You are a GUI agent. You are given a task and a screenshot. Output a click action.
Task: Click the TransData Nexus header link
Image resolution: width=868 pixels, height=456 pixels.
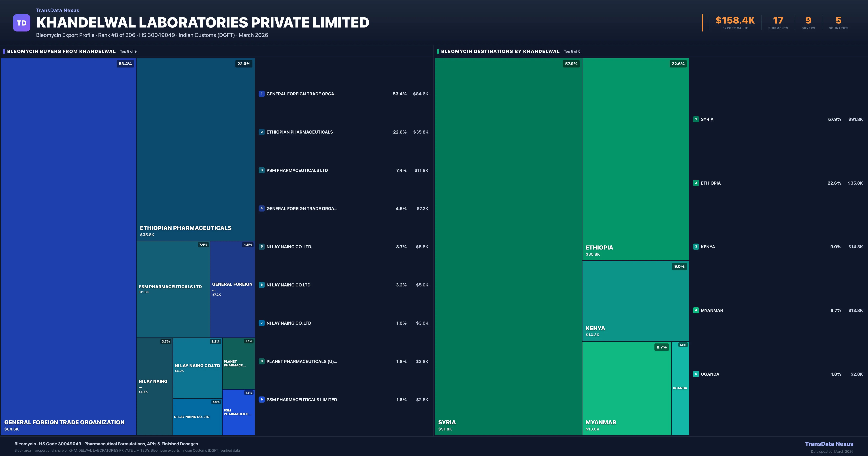(x=58, y=10)
